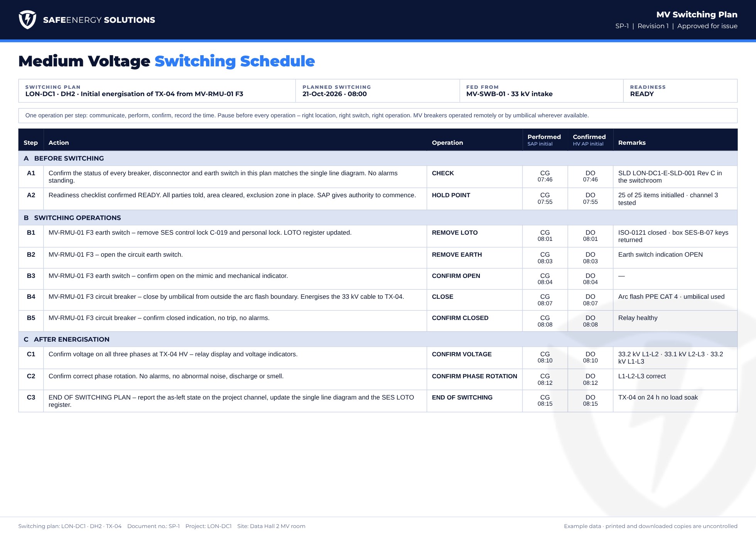Click the 'SP-1 | Revision 1 | Approved for issue' line
Screen dimensions: 756x535
(x=676, y=26)
